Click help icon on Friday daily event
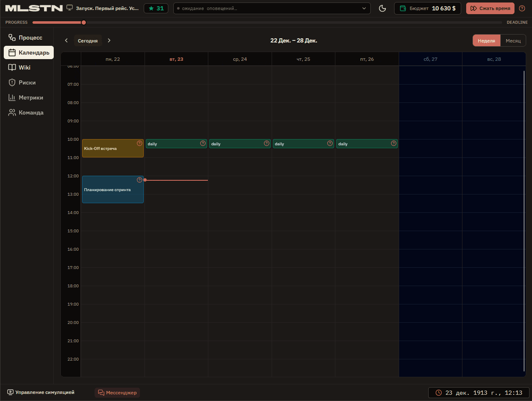 [x=394, y=143]
